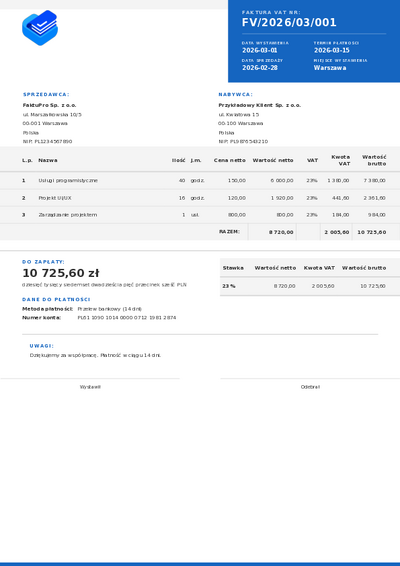Click the 'Nazwa' column header
Image resolution: width=400 pixels, height=566 pixels.
coord(48,160)
